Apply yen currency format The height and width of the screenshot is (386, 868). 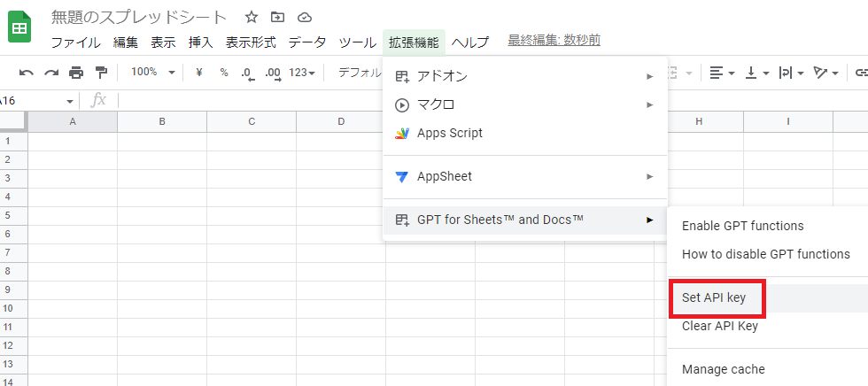point(199,72)
